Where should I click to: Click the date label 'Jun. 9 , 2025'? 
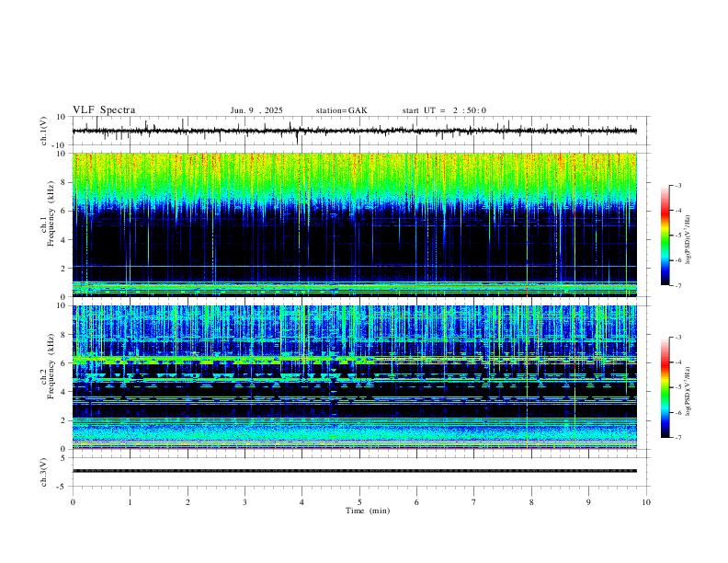256,110
